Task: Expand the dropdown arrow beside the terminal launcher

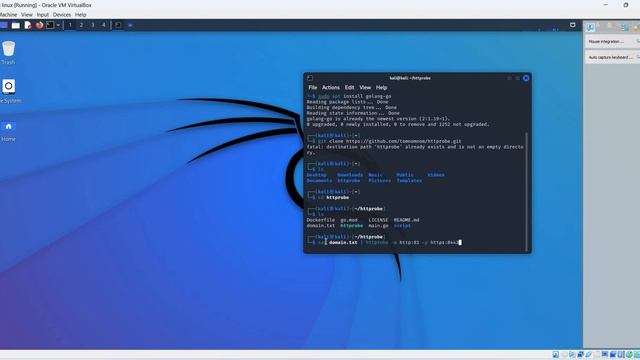Action: pyautogui.click(x=58, y=25)
